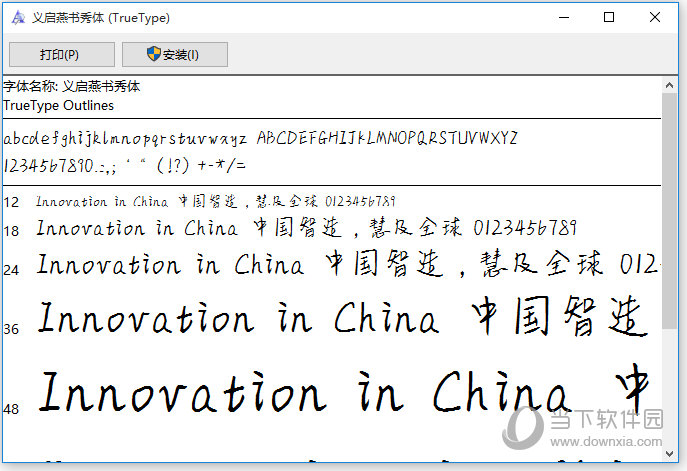
Task: Click the size 36 label at left
Action: 12,328
